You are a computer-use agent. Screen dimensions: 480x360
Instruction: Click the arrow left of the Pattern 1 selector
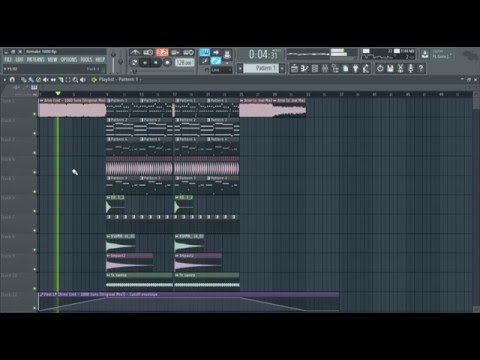pos(240,68)
